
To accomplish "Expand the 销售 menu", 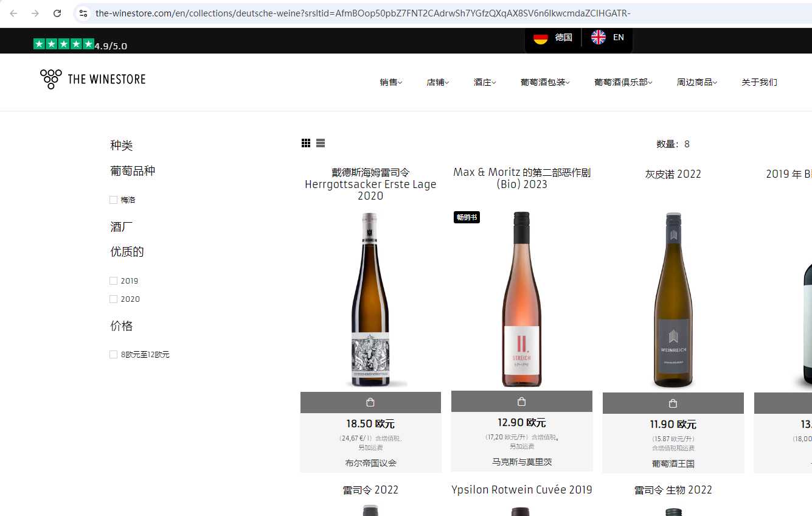I will [x=391, y=82].
